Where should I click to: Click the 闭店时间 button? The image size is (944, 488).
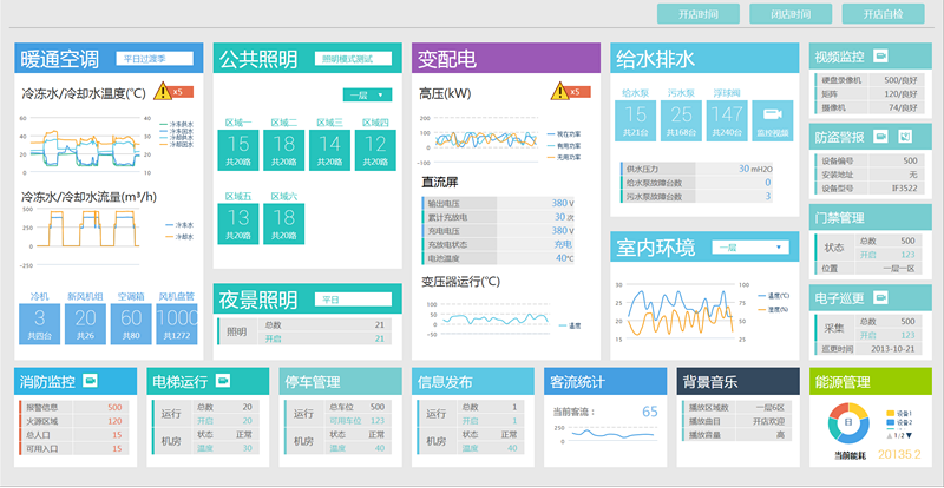click(x=792, y=14)
